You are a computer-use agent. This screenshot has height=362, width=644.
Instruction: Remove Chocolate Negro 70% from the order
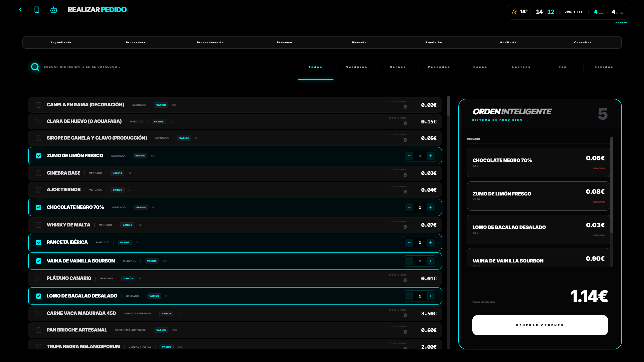tap(598, 168)
